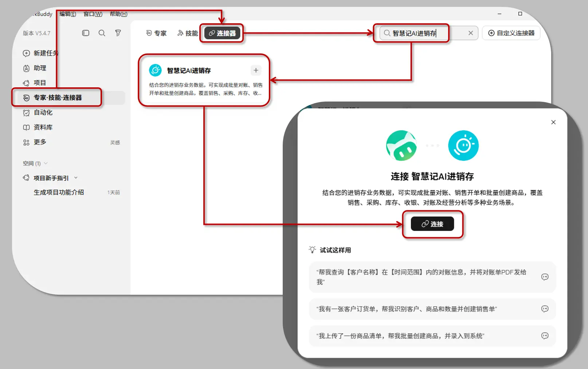Open the 更多 more section

pyautogui.click(x=35, y=142)
